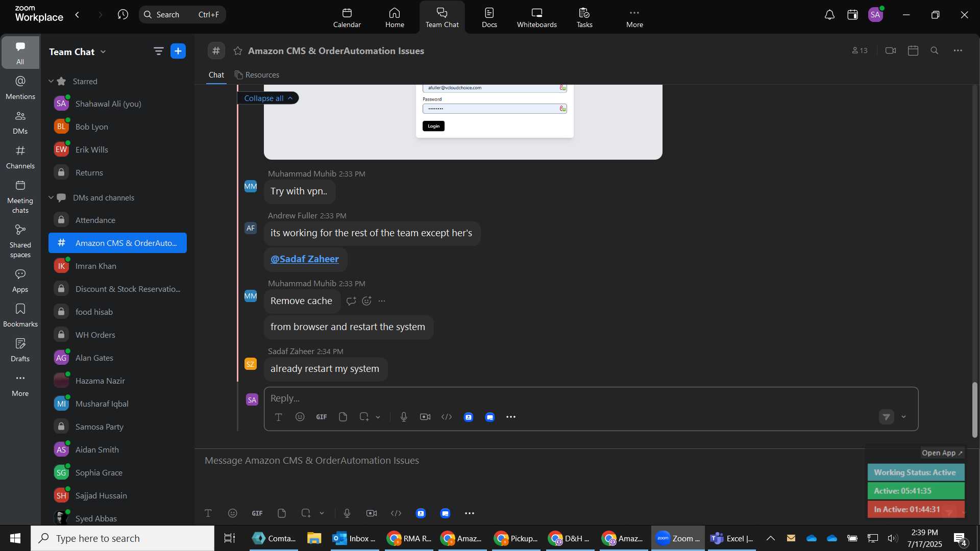The image size is (980, 551).
Task: Open Windows Start menu
Action: click(15, 538)
